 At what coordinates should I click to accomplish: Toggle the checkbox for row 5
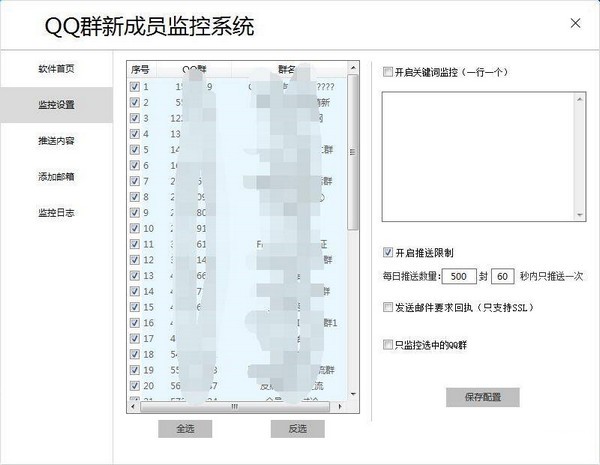[135, 149]
